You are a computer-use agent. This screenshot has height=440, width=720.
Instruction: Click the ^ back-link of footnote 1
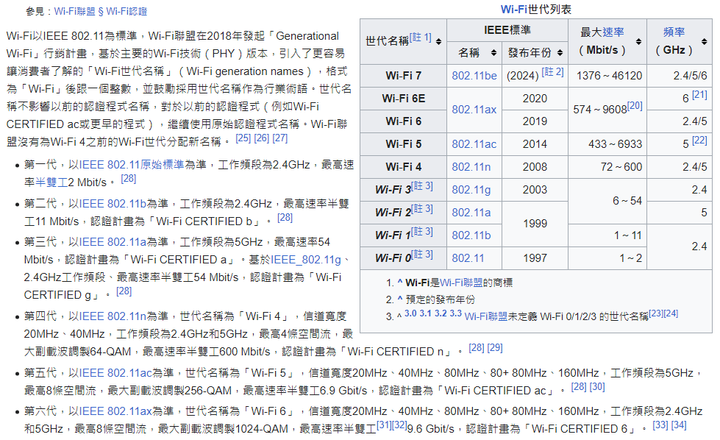tap(400, 282)
